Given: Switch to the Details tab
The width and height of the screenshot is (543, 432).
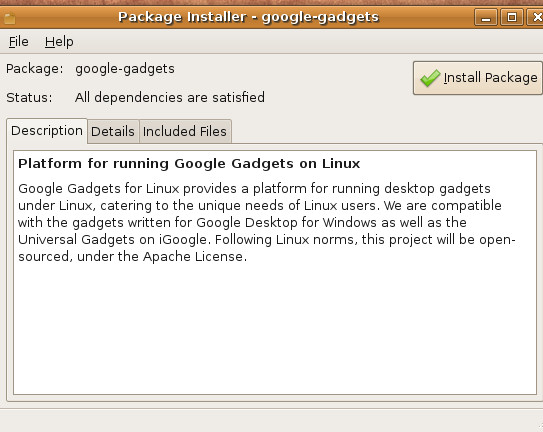Looking at the screenshot, I should tap(113, 131).
